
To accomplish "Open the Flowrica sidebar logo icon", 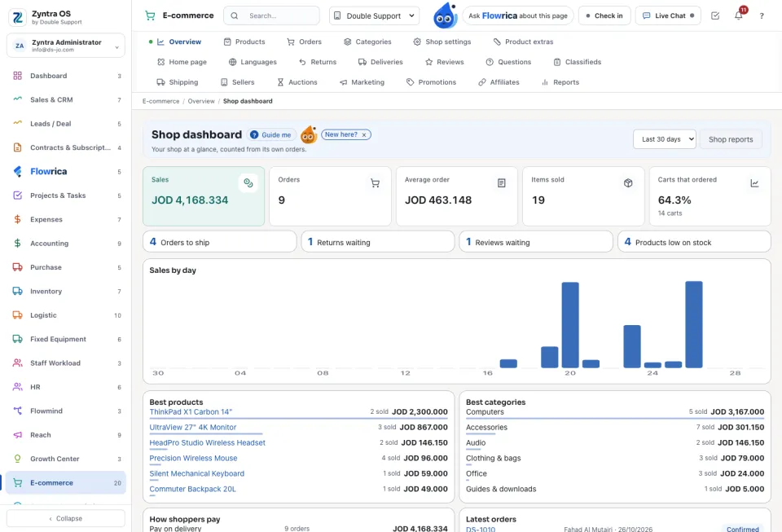I will [x=17, y=172].
